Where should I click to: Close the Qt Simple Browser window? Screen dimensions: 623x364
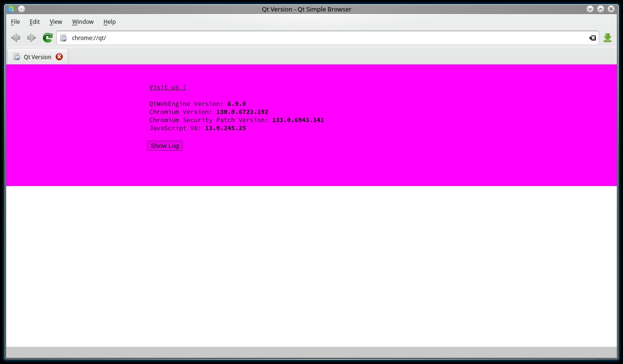(611, 9)
